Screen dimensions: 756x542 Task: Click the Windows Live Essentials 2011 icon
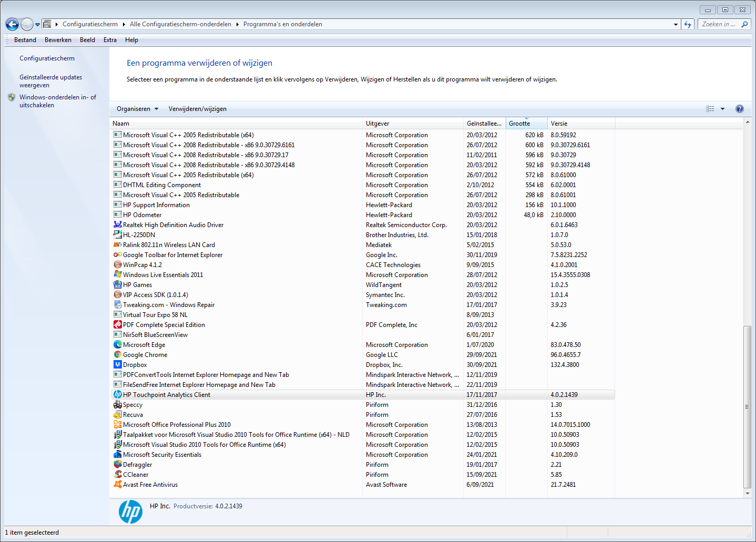(118, 275)
